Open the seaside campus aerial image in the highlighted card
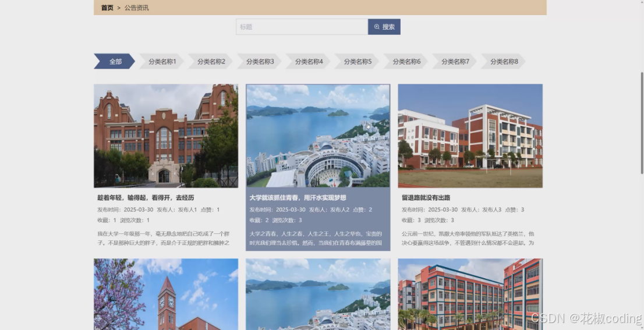The width and height of the screenshot is (644, 330). [318, 136]
